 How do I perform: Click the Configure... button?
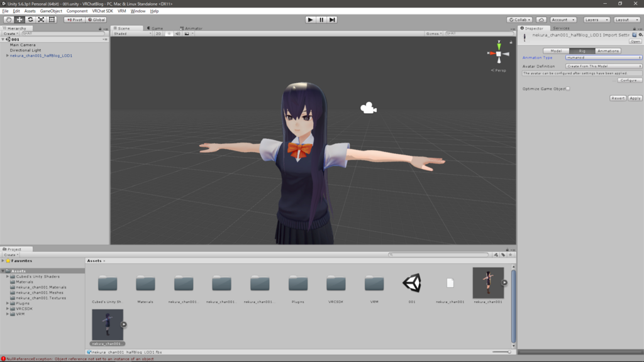click(x=629, y=80)
